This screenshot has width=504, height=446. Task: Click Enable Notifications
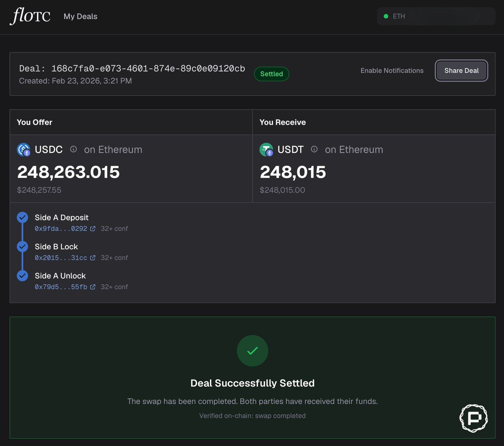pyautogui.click(x=392, y=70)
